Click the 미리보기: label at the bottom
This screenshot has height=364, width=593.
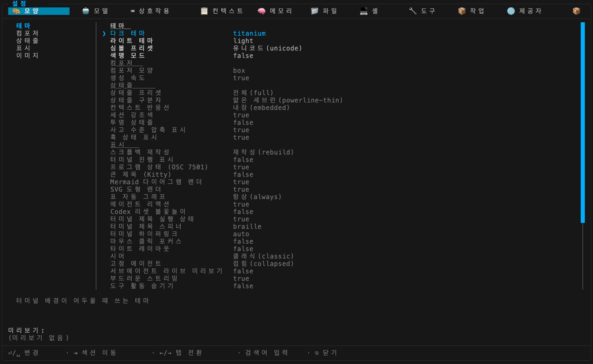(x=26, y=330)
